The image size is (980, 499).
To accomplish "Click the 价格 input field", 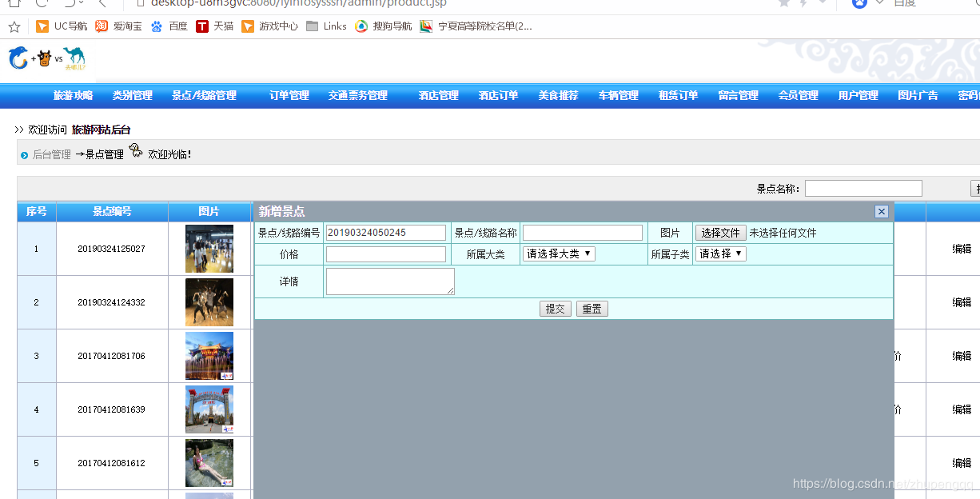I will [x=386, y=254].
